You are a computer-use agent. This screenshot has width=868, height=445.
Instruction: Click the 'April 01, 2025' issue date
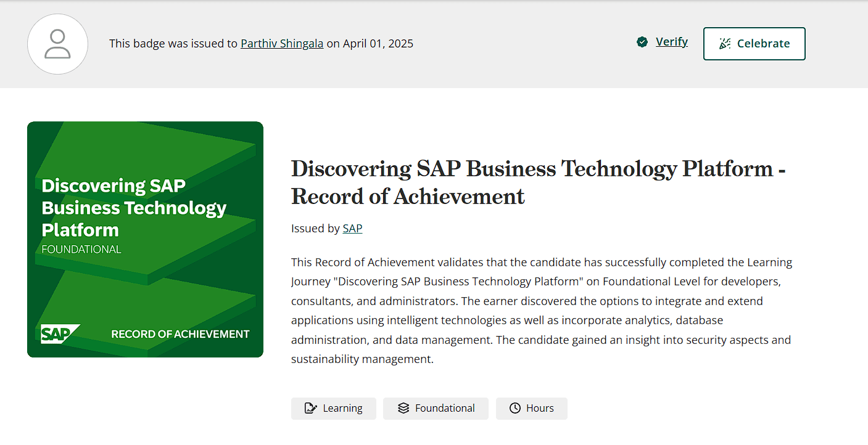point(378,44)
